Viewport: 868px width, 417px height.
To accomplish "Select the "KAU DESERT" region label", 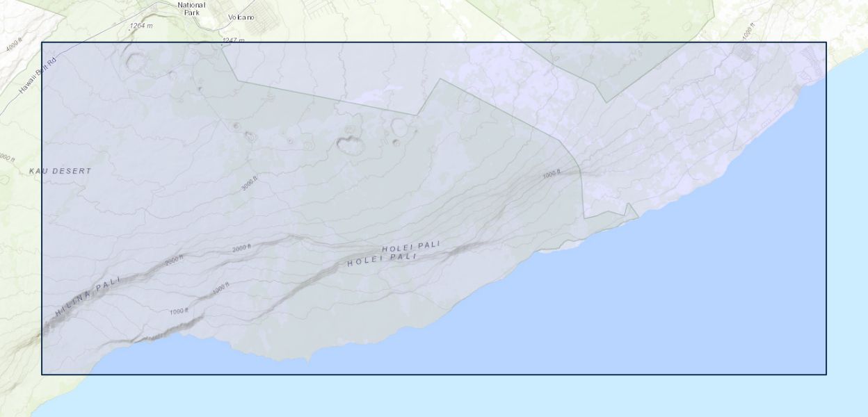I will [61, 171].
